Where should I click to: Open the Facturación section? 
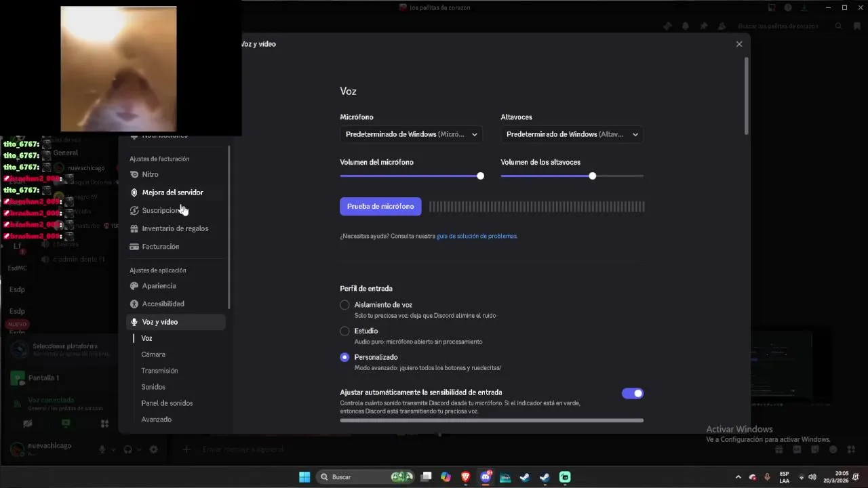(176, 247)
